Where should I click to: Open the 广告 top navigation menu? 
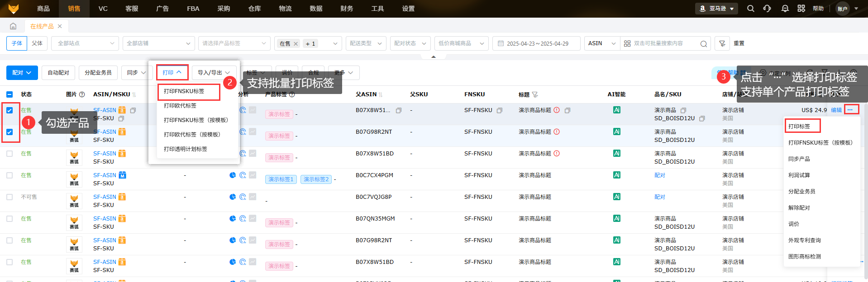coord(162,9)
